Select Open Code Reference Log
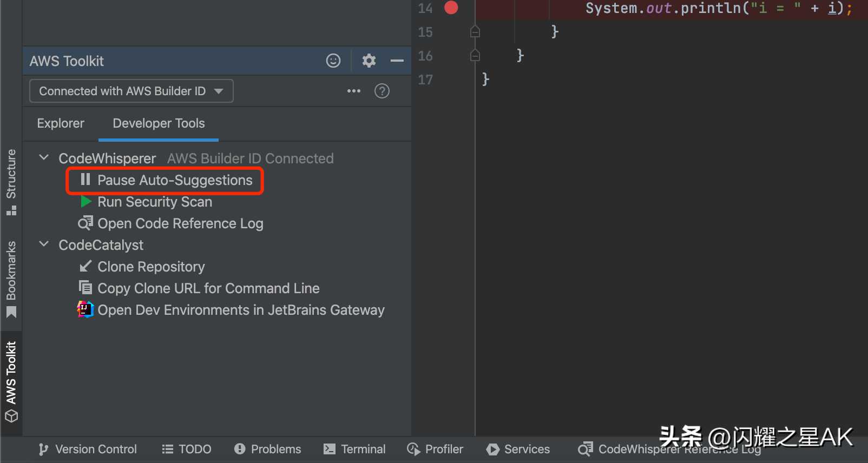Image resolution: width=868 pixels, height=463 pixels. [x=180, y=223]
